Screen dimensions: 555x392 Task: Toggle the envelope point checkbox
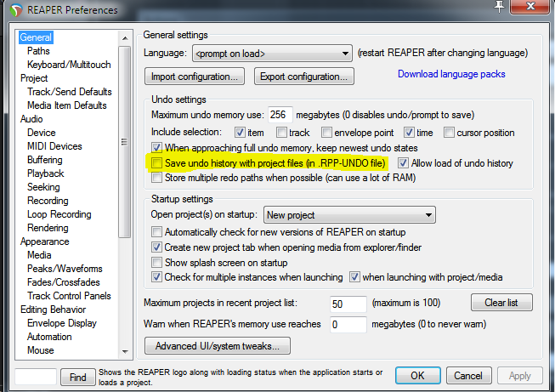tap(326, 133)
